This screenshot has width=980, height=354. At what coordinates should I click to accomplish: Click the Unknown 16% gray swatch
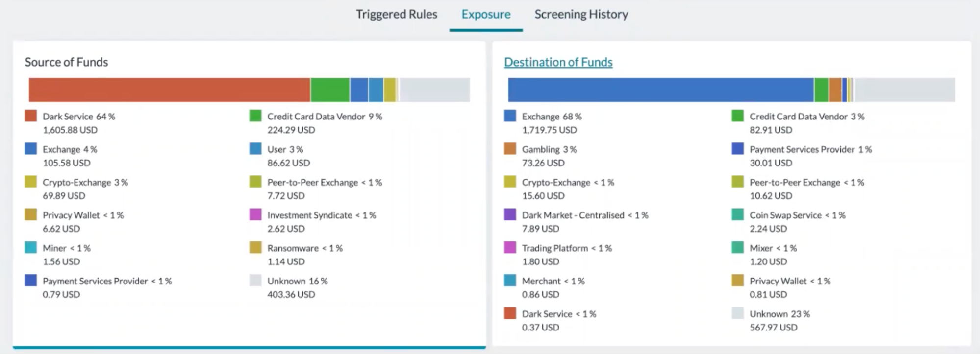click(x=255, y=280)
